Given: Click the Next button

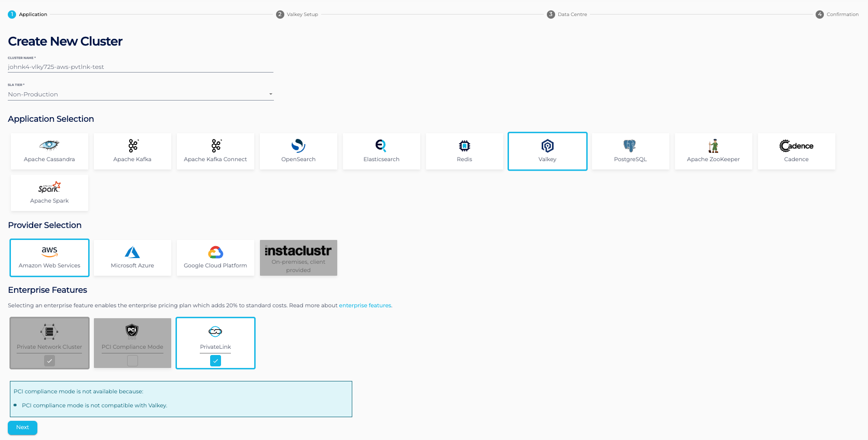Looking at the screenshot, I should point(22,428).
